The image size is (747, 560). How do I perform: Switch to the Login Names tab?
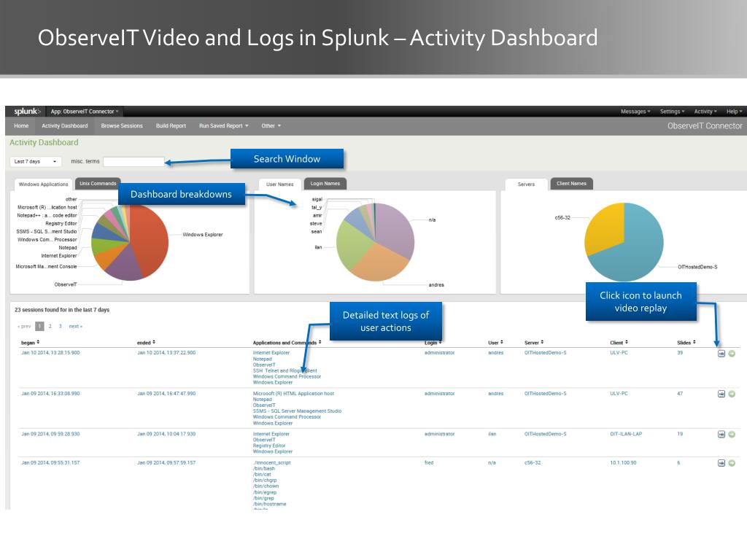tap(325, 184)
